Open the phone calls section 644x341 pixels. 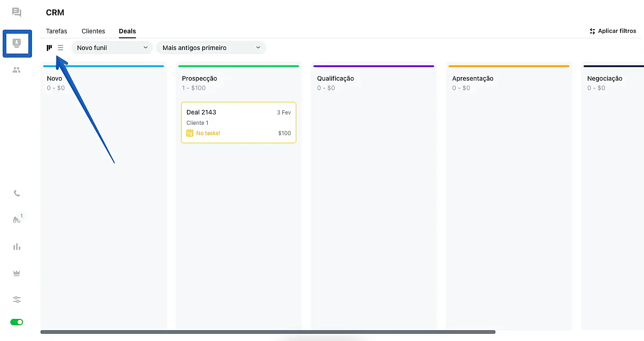[x=17, y=193]
